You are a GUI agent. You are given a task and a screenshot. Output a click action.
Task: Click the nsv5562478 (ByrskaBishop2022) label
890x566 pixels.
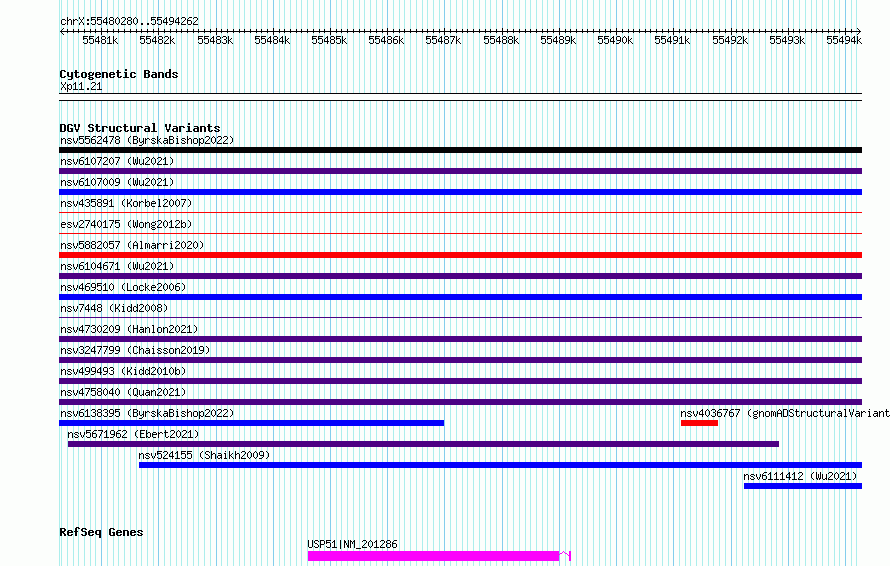click(147, 140)
